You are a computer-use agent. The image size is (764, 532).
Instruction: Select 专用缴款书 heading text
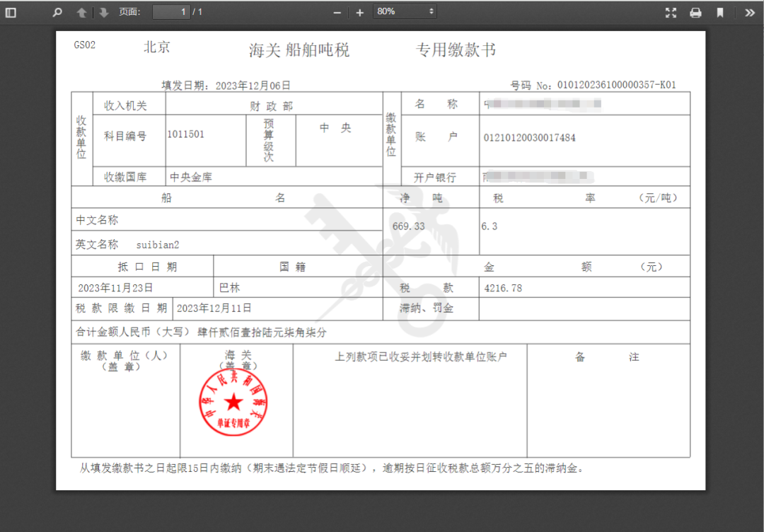456,50
